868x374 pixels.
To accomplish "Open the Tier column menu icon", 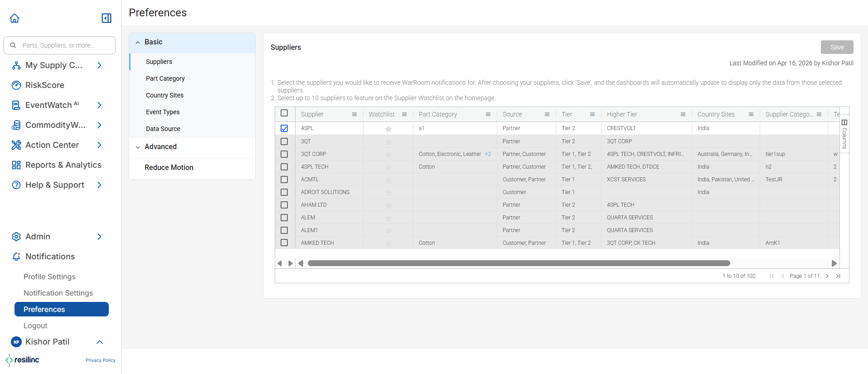I will pos(592,114).
